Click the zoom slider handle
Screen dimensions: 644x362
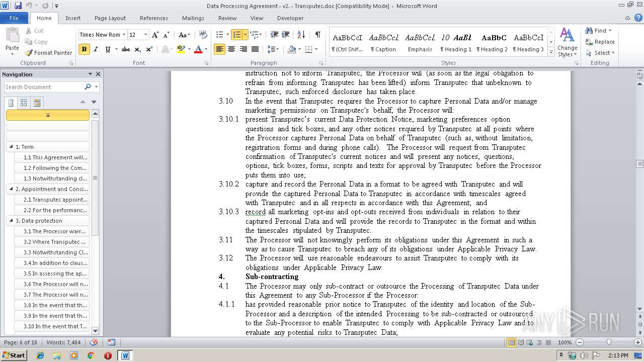click(609, 342)
